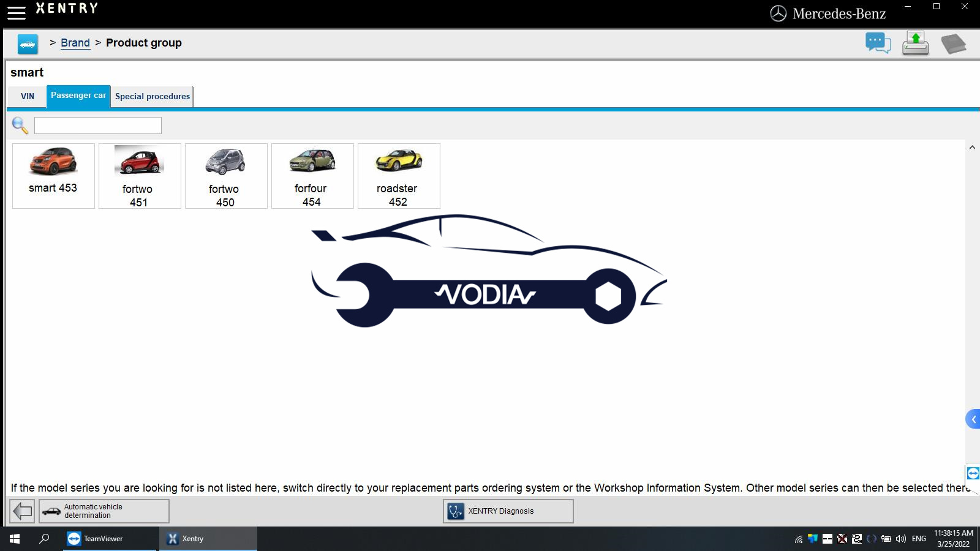This screenshot has width=980, height=551.
Task: Select the Passenger car tab
Action: click(78, 96)
